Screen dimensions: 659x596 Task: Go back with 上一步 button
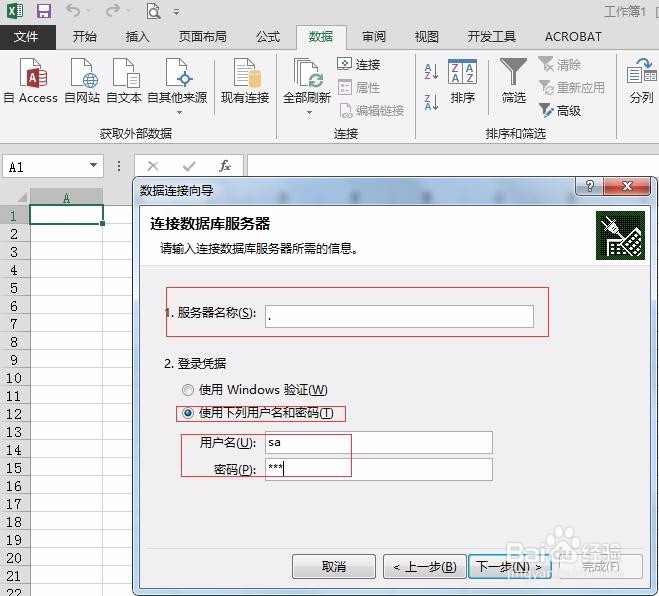tap(425, 567)
